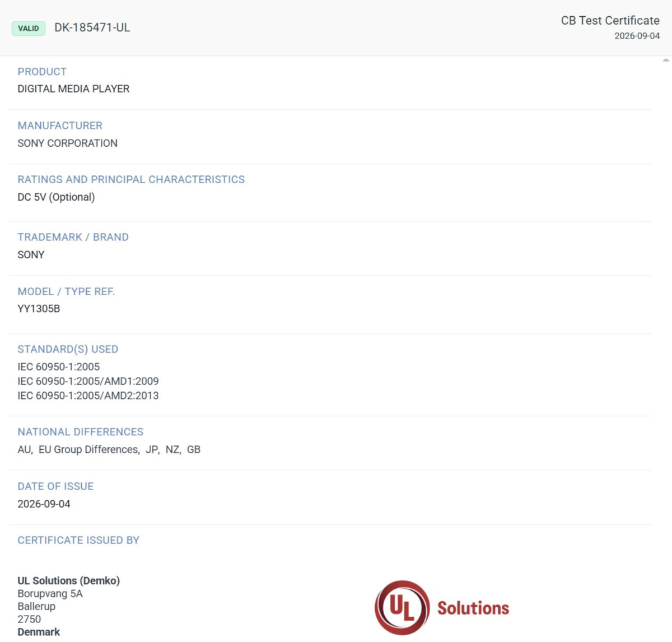Select the GB national difference

[194, 449]
